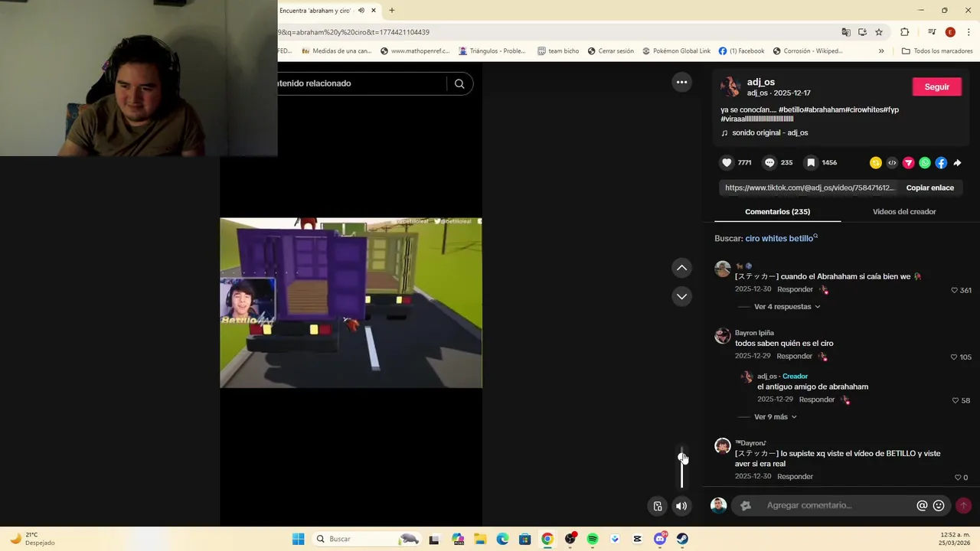Close the 'Encuentra abraham y ciro' tab
980x551 pixels.
(x=374, y=11)
